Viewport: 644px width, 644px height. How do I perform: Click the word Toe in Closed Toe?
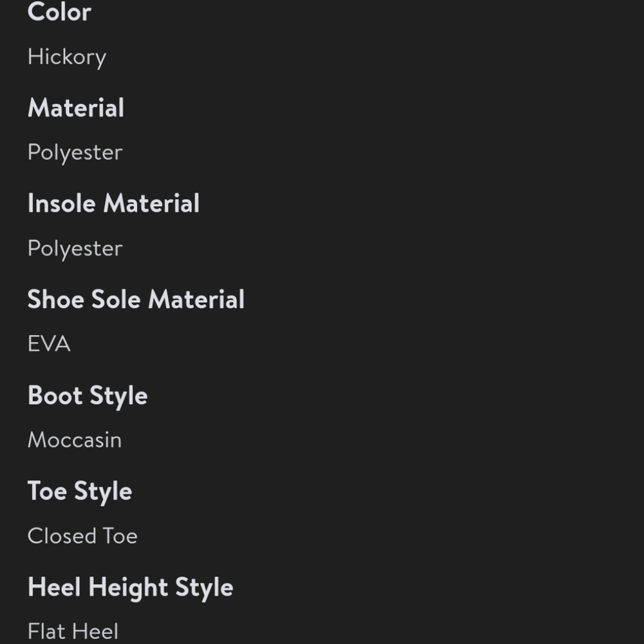[x=120, y=536]
